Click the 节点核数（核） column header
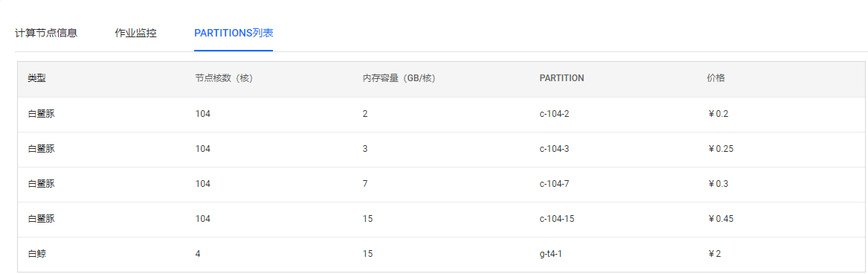This screenshot has width=868, height=274. coord(224,79)
